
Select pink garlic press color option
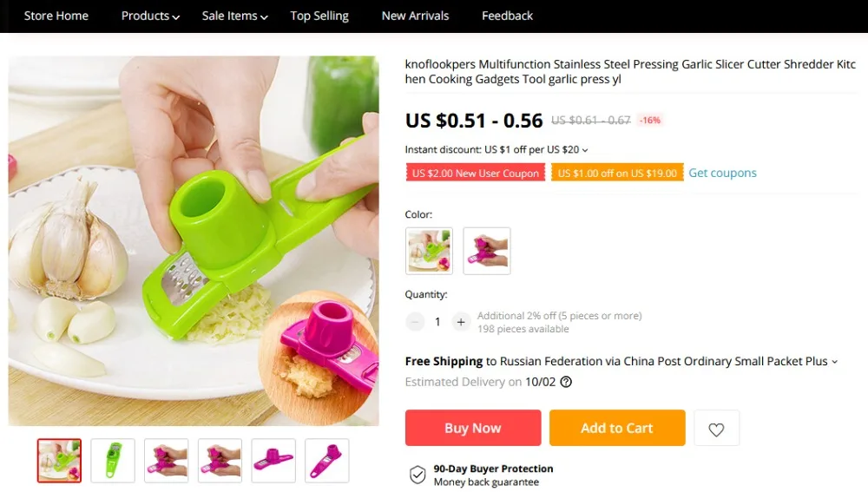click(487, 251)
